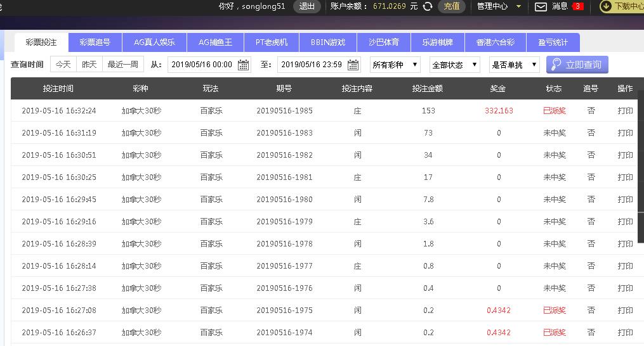Click 打印 for issue 20190516-1985

[x=625, y=111]
